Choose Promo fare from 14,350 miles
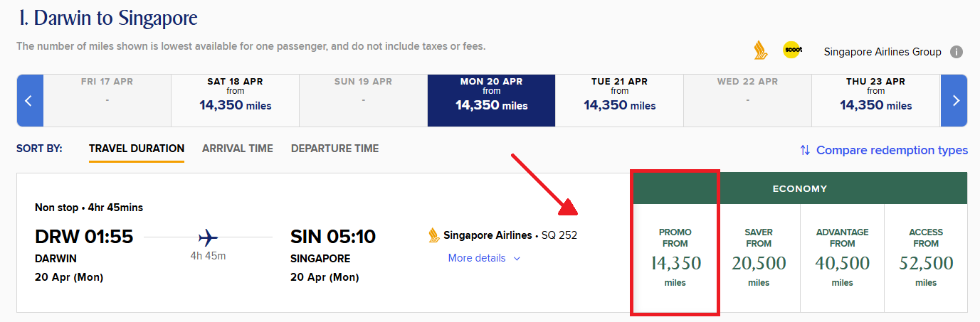Viewport: 980px width, 322px height. [x=675, y=259]
